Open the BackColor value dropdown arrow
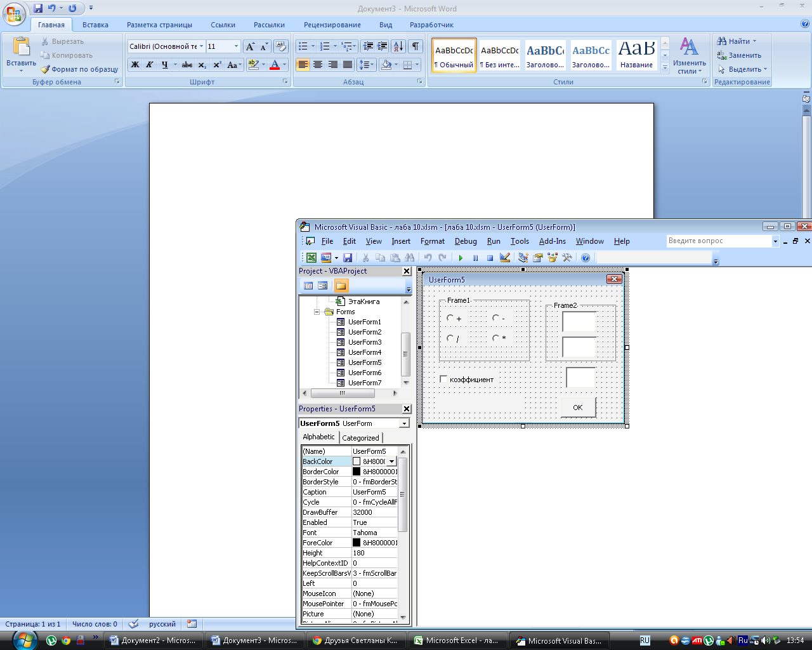Image resolution: width=812 pixels, height=650 pixels. tap(391, 461)
